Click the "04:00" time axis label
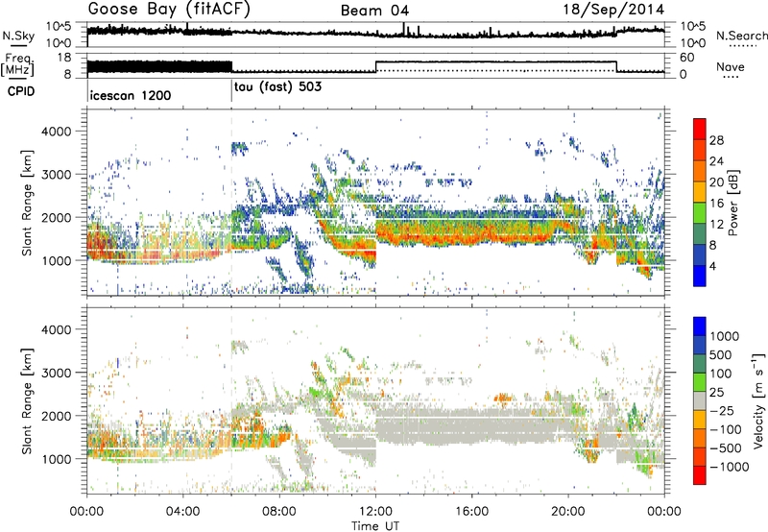Viewport: 768px width, 532px height. point(183,511)
